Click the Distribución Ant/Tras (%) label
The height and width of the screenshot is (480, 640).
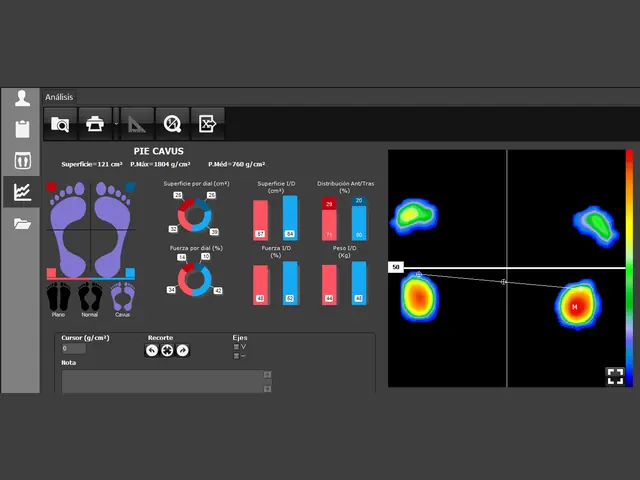pos(345,187)
